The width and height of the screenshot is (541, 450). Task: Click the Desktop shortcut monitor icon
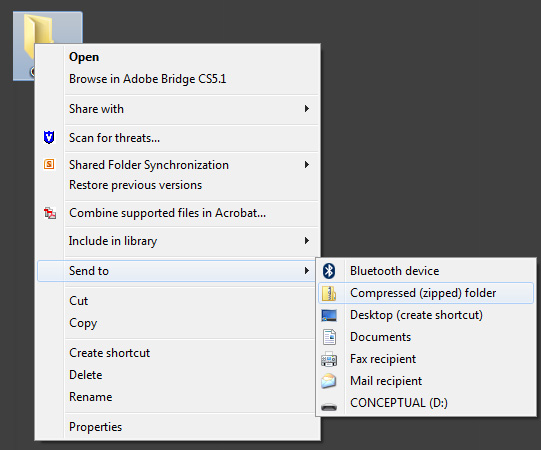[329, 315]
